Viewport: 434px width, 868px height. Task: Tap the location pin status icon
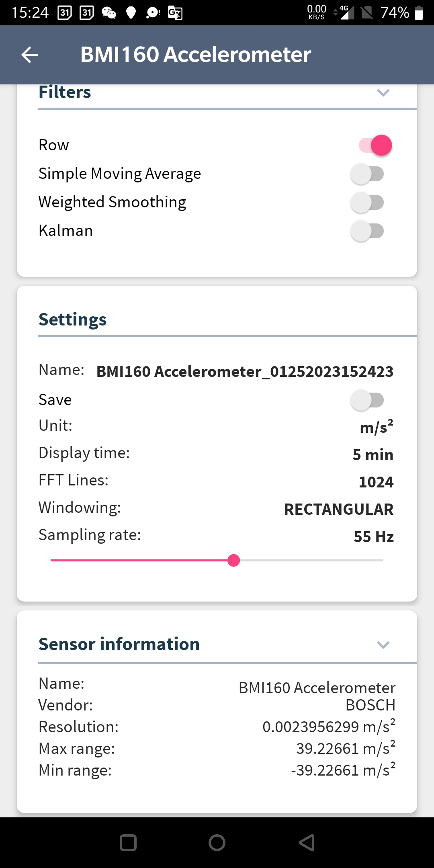click(x=131, y=13)
